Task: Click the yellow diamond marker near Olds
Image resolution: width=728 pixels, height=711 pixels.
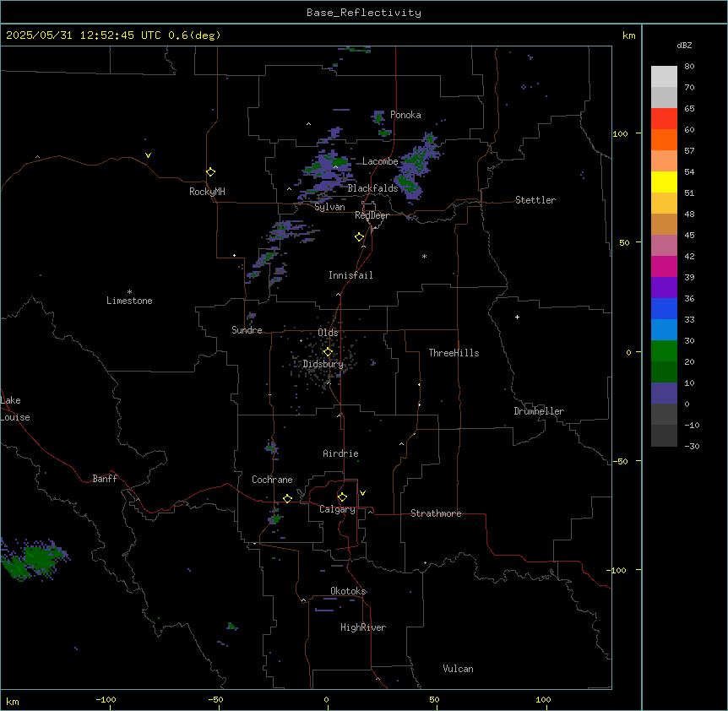Action: [x=328, y=352]
